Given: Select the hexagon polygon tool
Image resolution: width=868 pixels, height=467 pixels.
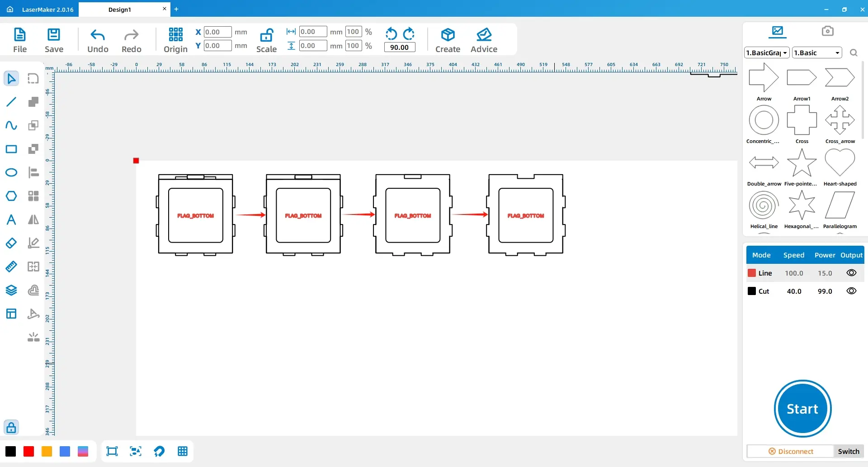Looking at the screenshot, I should tap(11, 196).
